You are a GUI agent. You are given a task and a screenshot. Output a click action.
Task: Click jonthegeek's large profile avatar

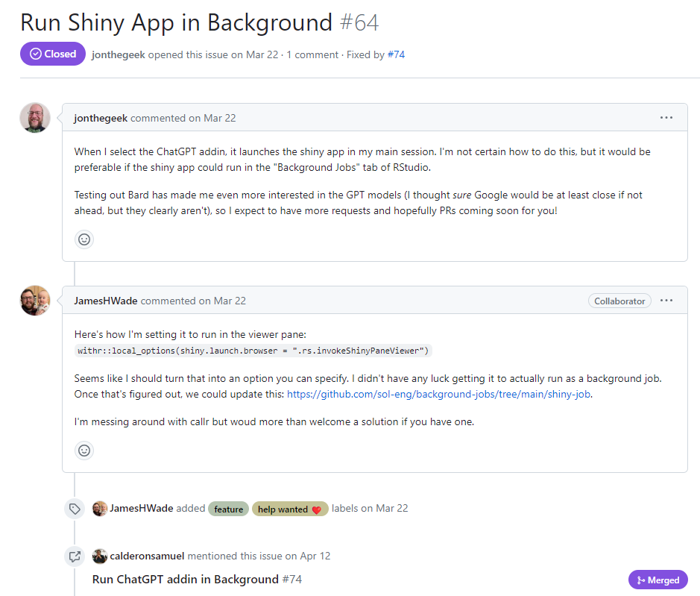(35, 118)
